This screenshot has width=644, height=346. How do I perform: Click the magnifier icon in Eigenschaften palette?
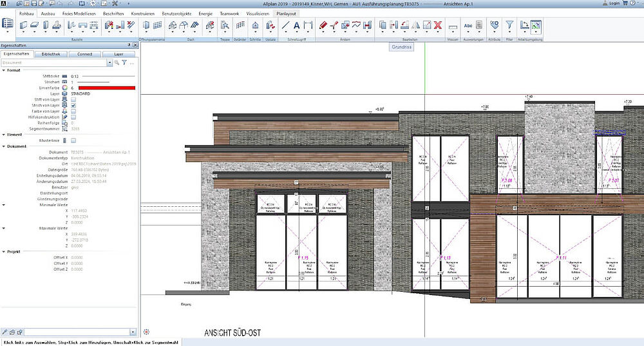(x=117, y=62)
